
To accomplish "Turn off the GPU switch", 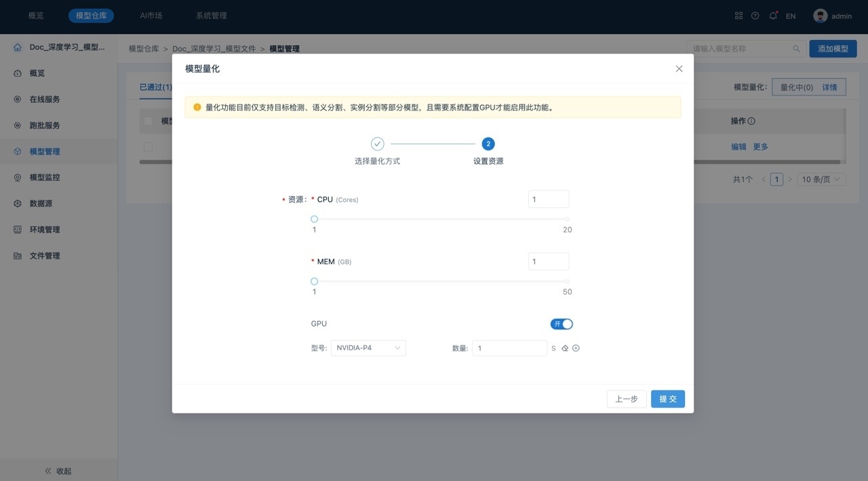I will (x=561, y=324).
